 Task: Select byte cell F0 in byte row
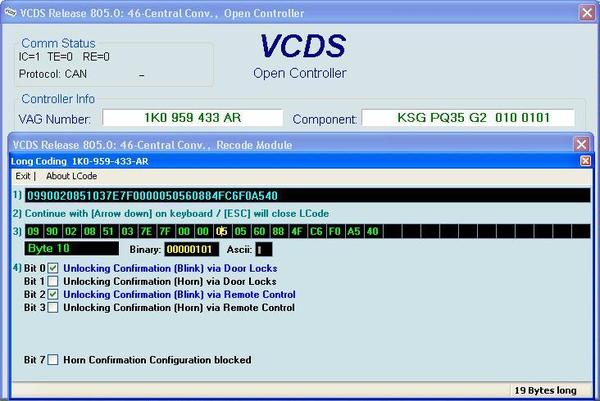pos(335,231)
